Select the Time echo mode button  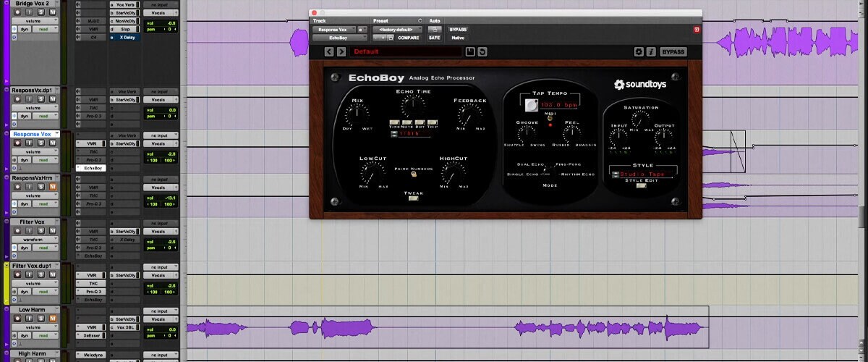click(x=394, y=122)
